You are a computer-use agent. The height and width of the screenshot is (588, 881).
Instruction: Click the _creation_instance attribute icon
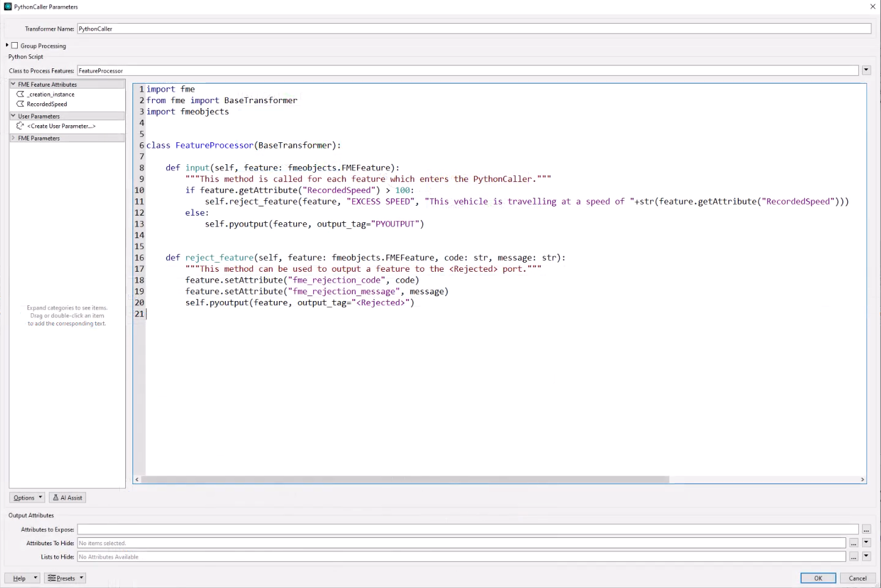click(20, 94)
